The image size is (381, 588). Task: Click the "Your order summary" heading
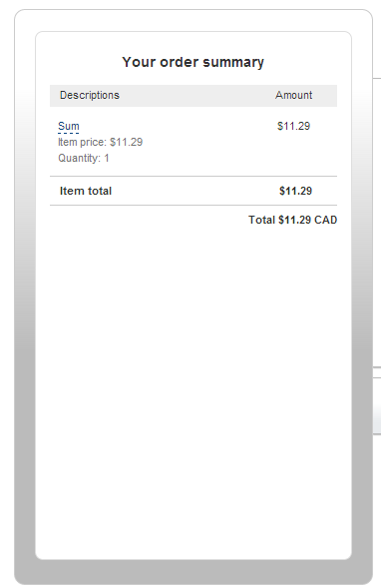point(192,62)
